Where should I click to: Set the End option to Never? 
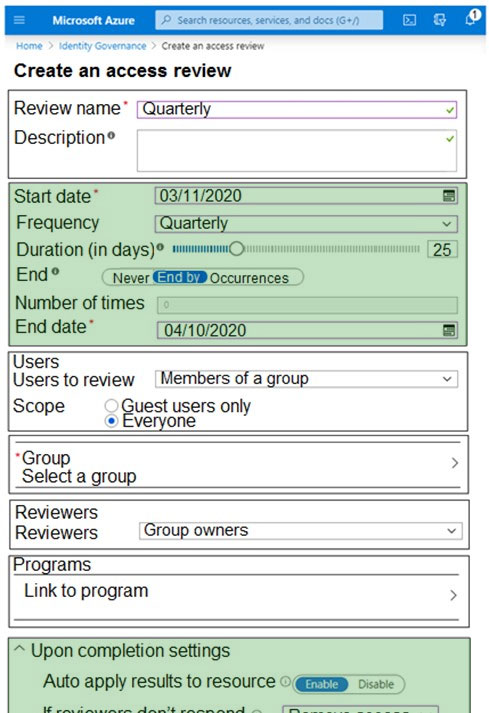131,278
